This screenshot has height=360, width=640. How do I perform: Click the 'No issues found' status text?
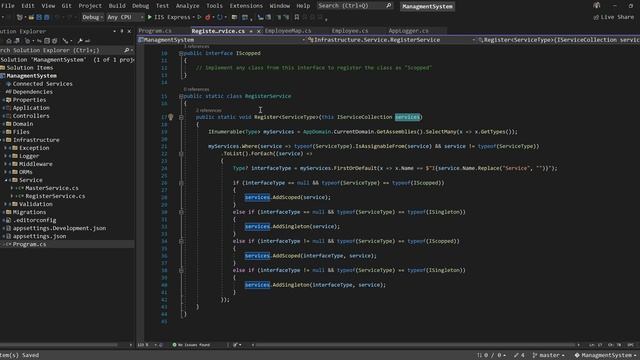coord(194,345)
